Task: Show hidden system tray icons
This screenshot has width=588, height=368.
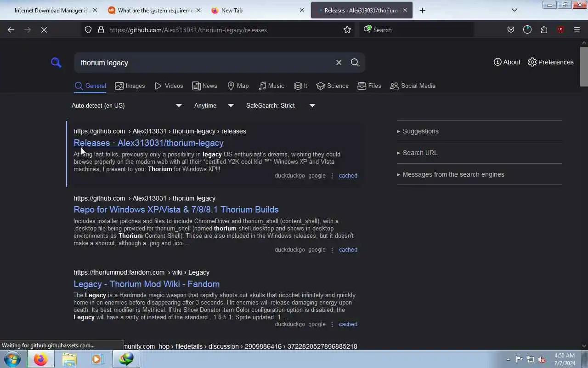Action: pyautogui.click(x=508, y=360)
